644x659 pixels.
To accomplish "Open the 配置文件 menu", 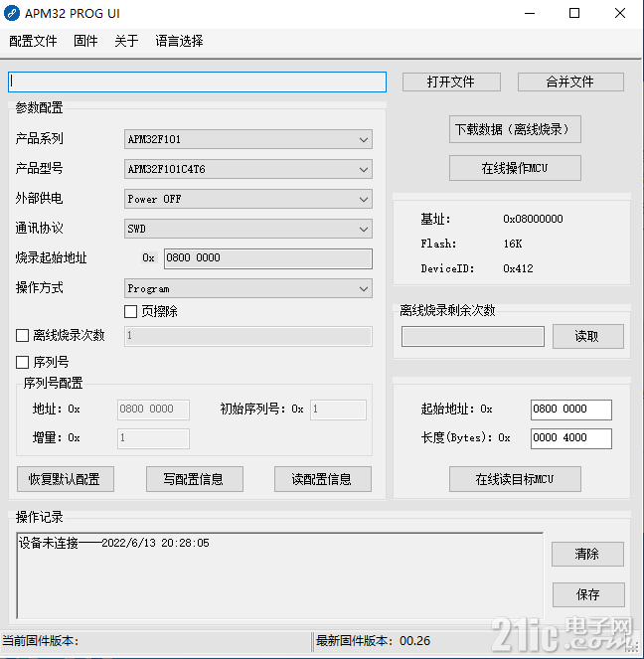I will click(33, 41).
